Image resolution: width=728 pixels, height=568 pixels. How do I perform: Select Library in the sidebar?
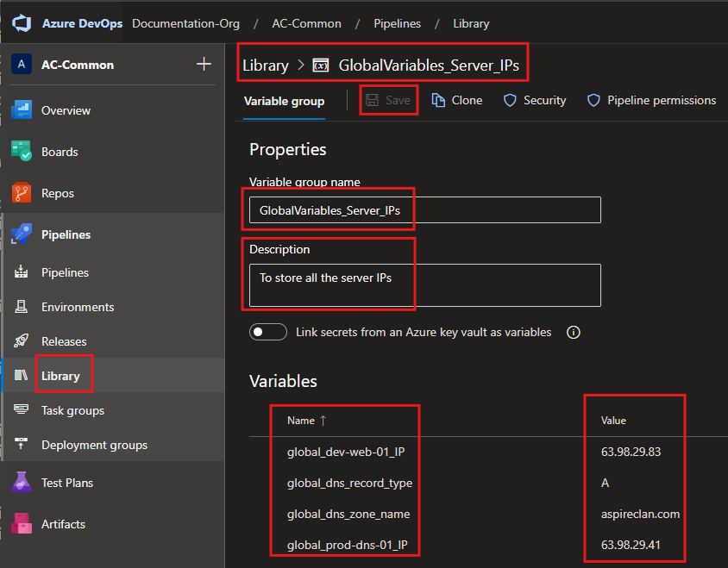60,376
